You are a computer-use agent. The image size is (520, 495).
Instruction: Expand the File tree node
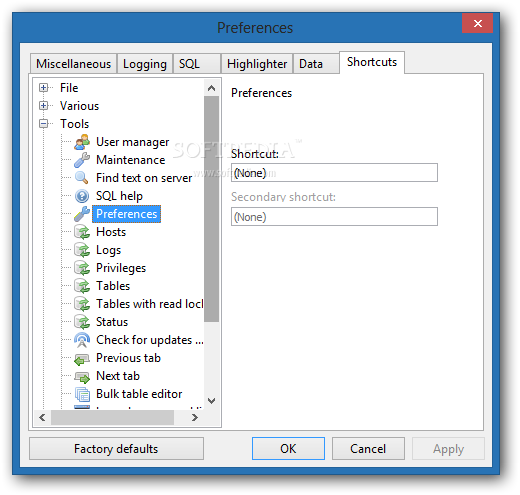[x=43, y=88]
